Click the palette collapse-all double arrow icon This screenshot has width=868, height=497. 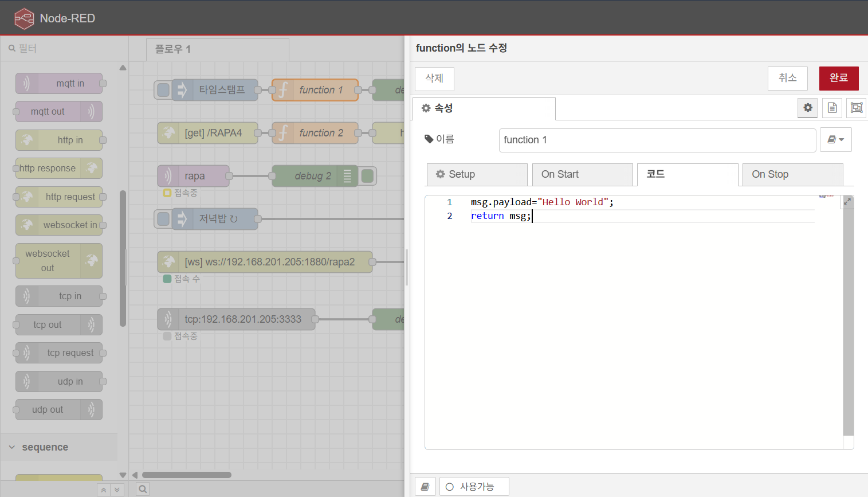click(103, 490)
